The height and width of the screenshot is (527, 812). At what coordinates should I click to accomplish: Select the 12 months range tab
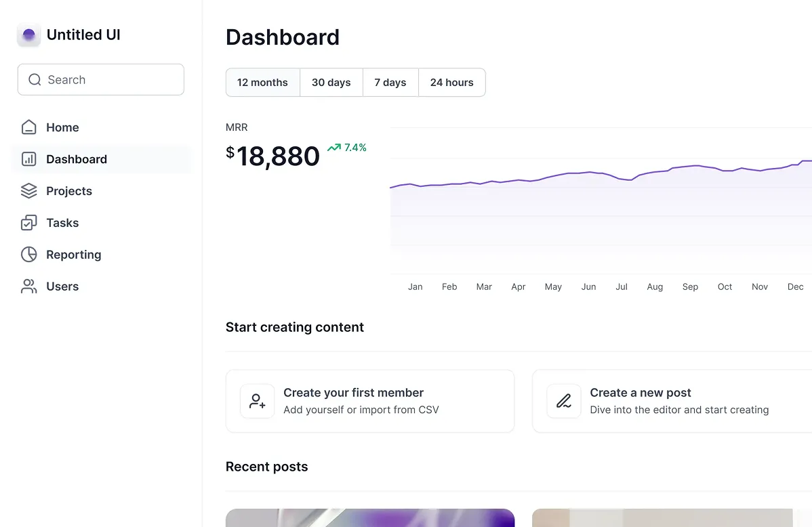tap(262, 83)
